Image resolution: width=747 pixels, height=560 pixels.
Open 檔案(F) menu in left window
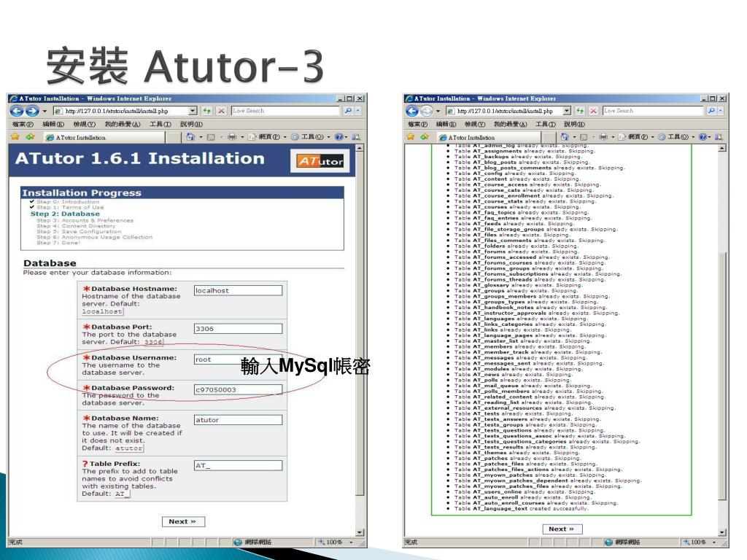click(23, 124)
